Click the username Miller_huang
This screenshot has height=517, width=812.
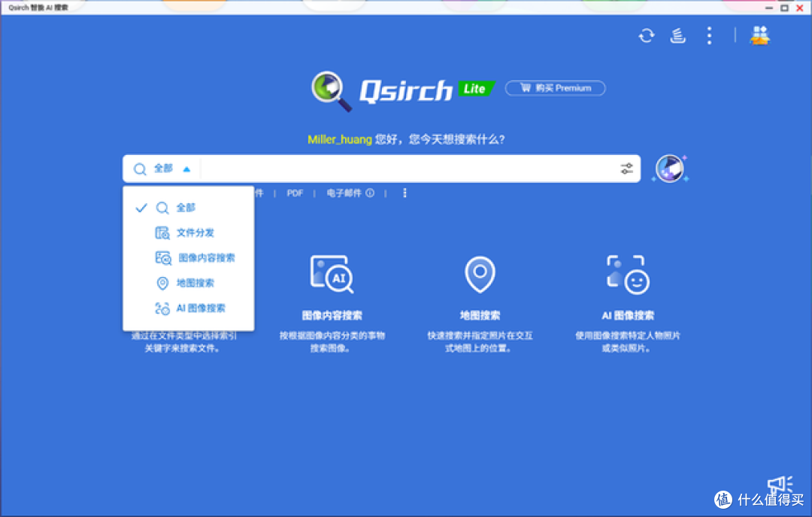coord(340,139)
